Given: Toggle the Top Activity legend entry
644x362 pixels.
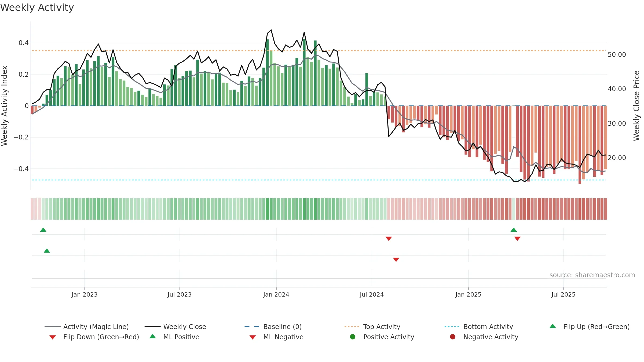Looking at the screenshot, I should (372, 327).
